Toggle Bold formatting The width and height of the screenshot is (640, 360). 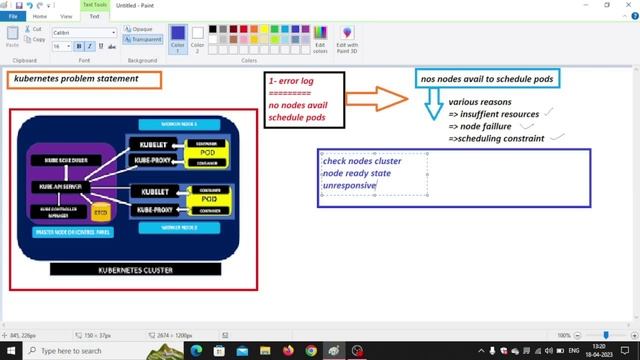coord(79,47)
